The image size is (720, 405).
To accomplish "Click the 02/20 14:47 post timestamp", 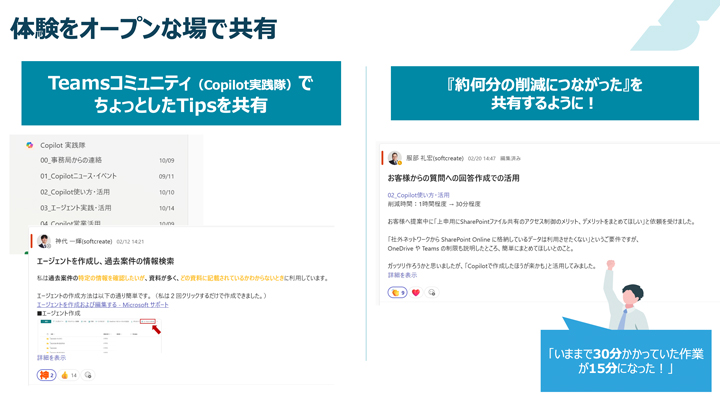I will click(482, 158).
